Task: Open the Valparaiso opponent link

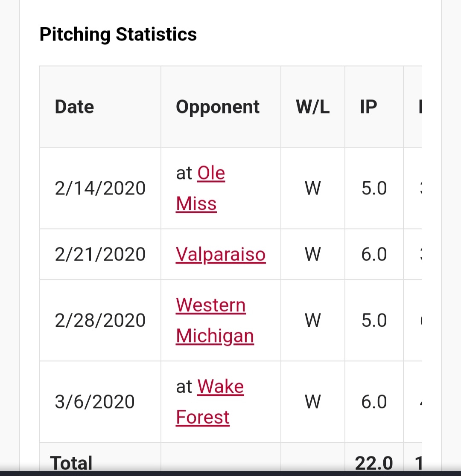Action: pos(220,255)
